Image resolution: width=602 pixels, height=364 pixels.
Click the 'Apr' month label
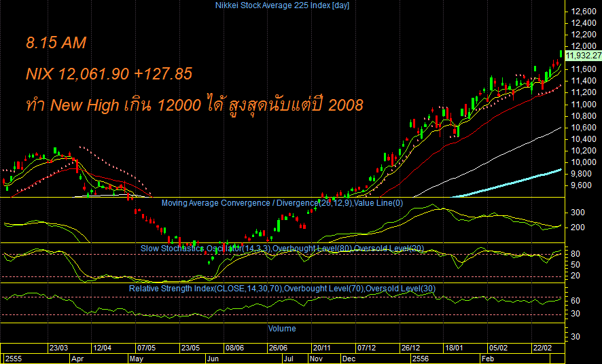click(x=77, y=359)
